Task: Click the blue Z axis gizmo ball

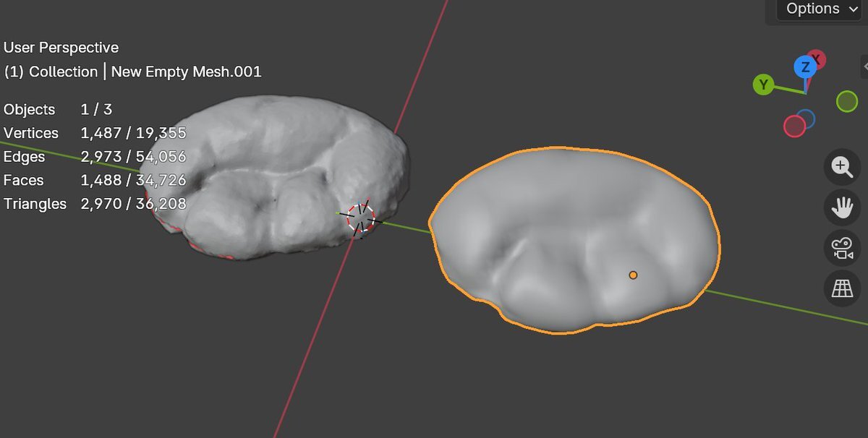Action: [x=804, y=67]
